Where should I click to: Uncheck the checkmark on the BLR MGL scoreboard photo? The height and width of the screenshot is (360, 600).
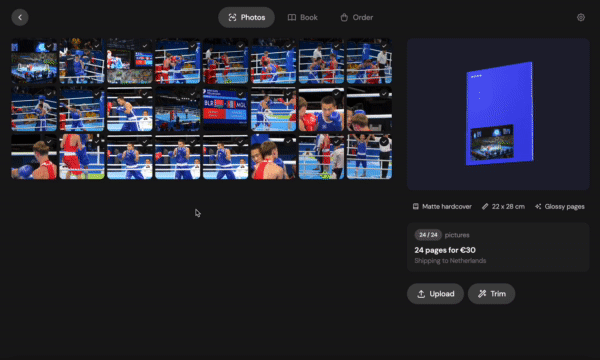[x=240, y=94]
